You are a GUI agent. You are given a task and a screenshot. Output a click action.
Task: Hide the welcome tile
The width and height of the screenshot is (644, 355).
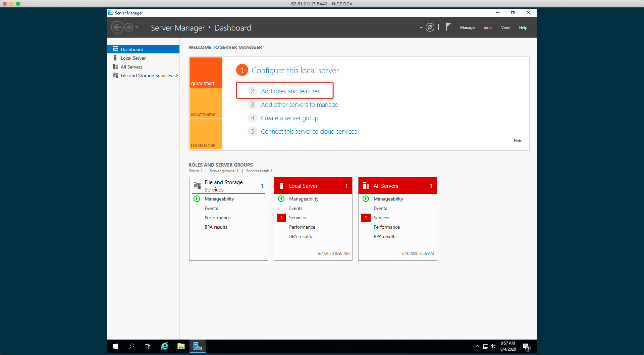click(518, 141)
